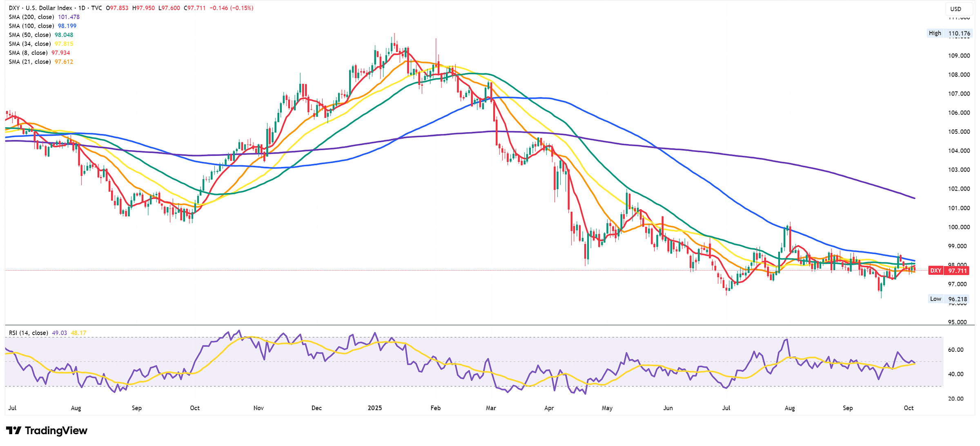Screen dimensions: 980x446
Task: Click the Oct label at far right of timeline
Action: tap(909, 408)
